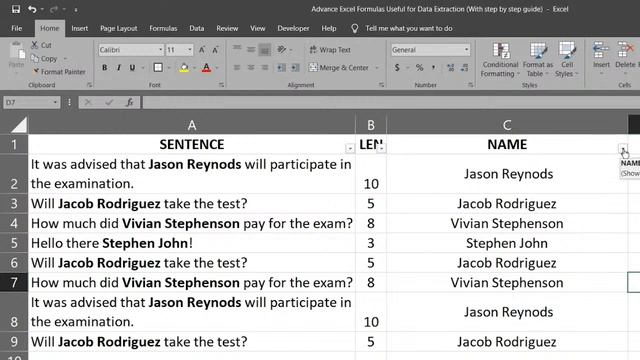This screenshot has width=640, height=360.
Task: Click Comma Style icon
Action: coord(433,67)
